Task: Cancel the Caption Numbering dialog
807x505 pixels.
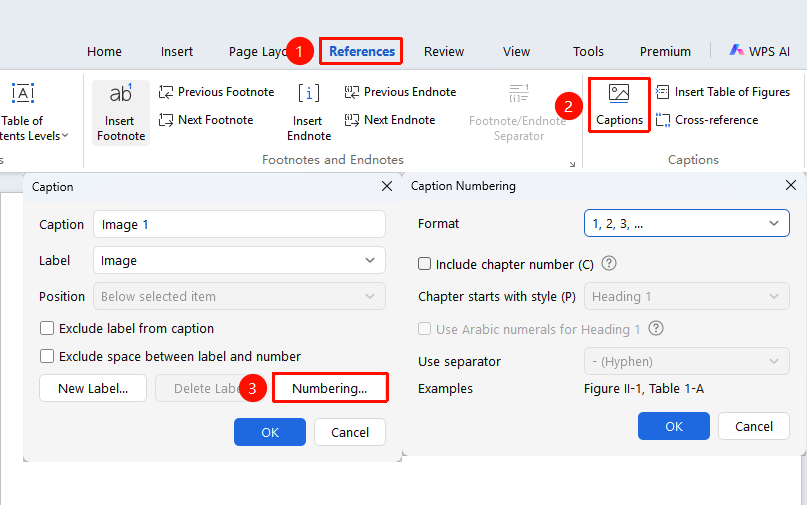Action: pyautogui.click(x=754, y=426)
